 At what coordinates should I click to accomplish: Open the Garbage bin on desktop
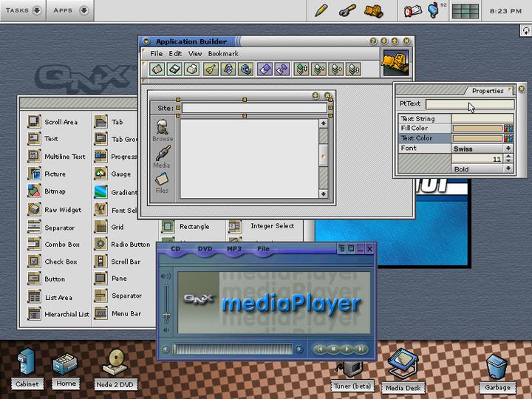497,368
